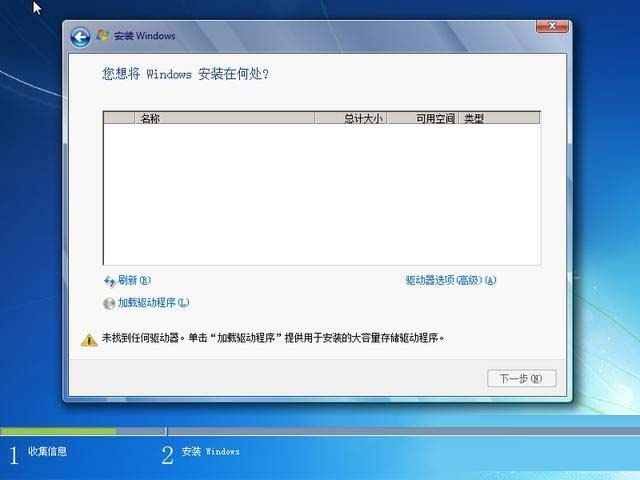Open 加载驱动程序(L) to load a driver

153,302
